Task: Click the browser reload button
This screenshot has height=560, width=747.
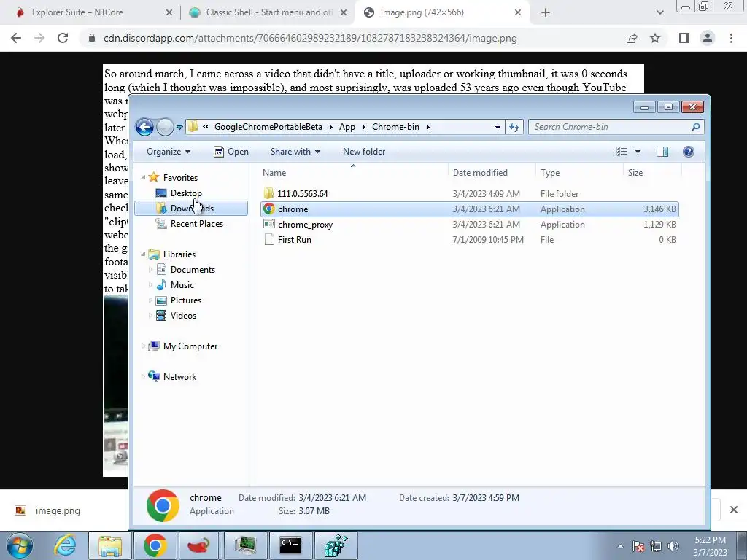Action: [x=63, y=38]
